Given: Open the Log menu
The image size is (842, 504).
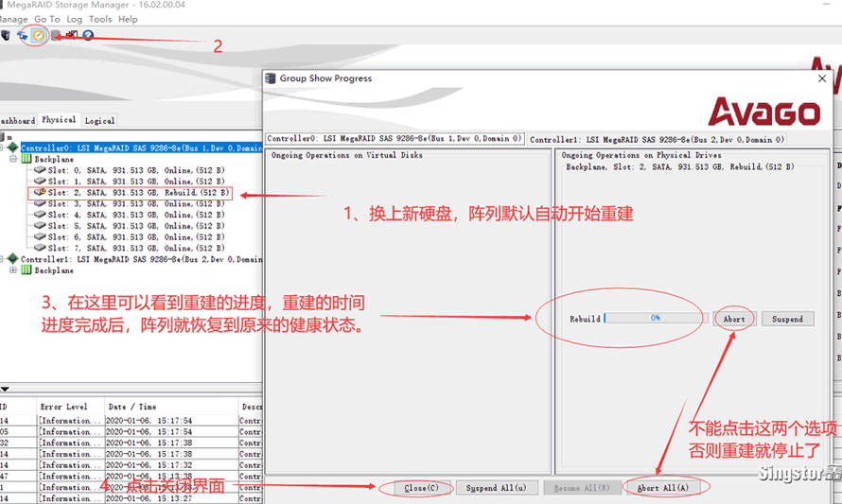Looking at the screenshot, I should tap(74, 19).
